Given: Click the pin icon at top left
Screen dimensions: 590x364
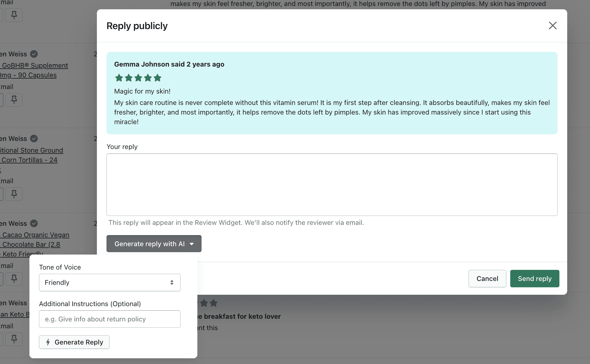Looking at the screenshot, I should 14,15.
